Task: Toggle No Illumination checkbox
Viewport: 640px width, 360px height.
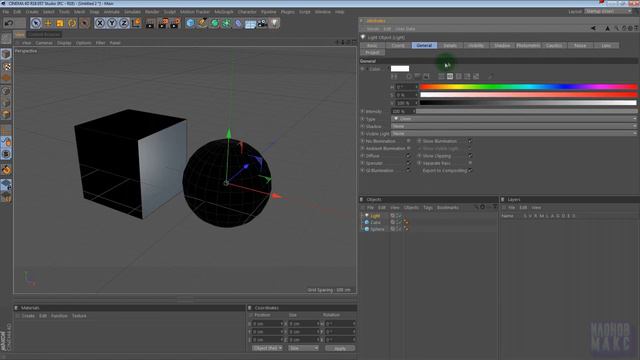Action: [408, 141]
